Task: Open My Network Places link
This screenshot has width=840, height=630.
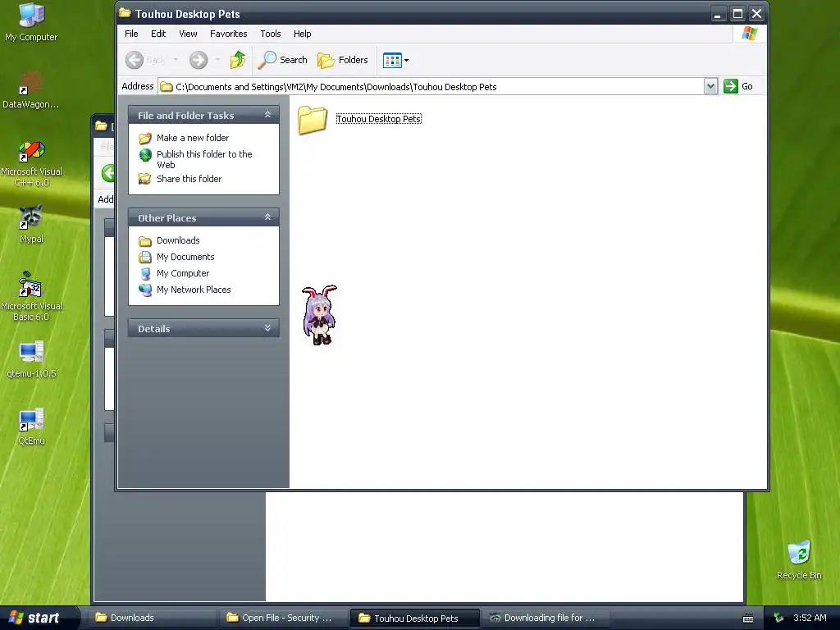Action: tap(194, 290)
